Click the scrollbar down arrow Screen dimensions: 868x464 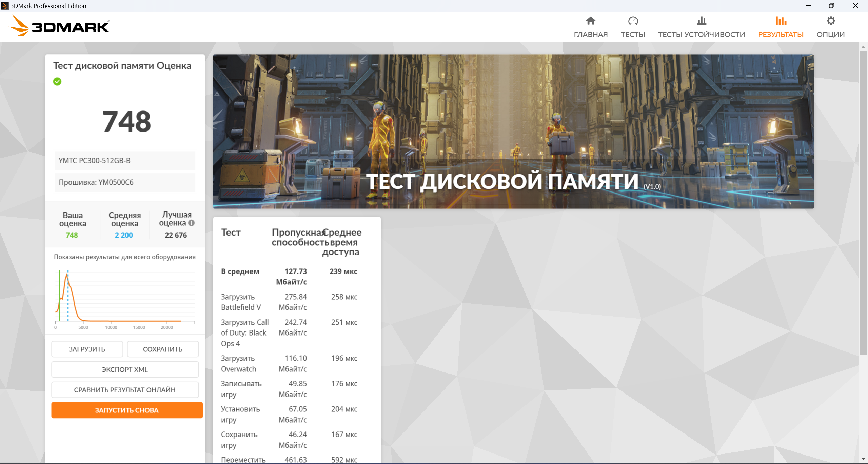[x=863, y=460]
